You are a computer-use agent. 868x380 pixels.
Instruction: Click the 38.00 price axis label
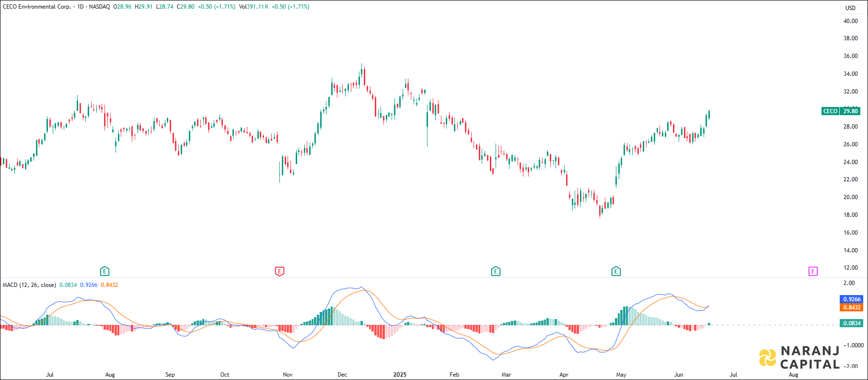(x=851, y=38)
